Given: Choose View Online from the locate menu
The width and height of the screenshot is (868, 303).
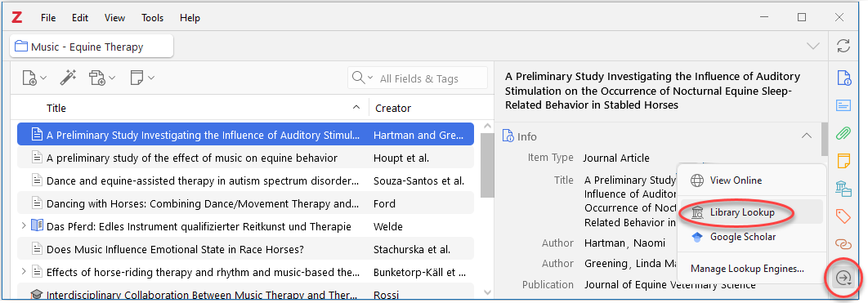Looking at the screenshot, I should tap(751, 180).
